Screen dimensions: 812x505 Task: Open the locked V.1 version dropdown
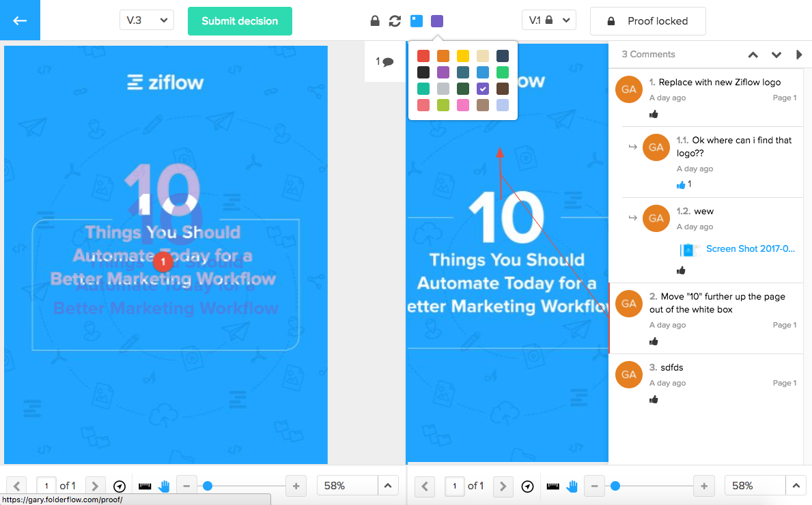point(548,20)
